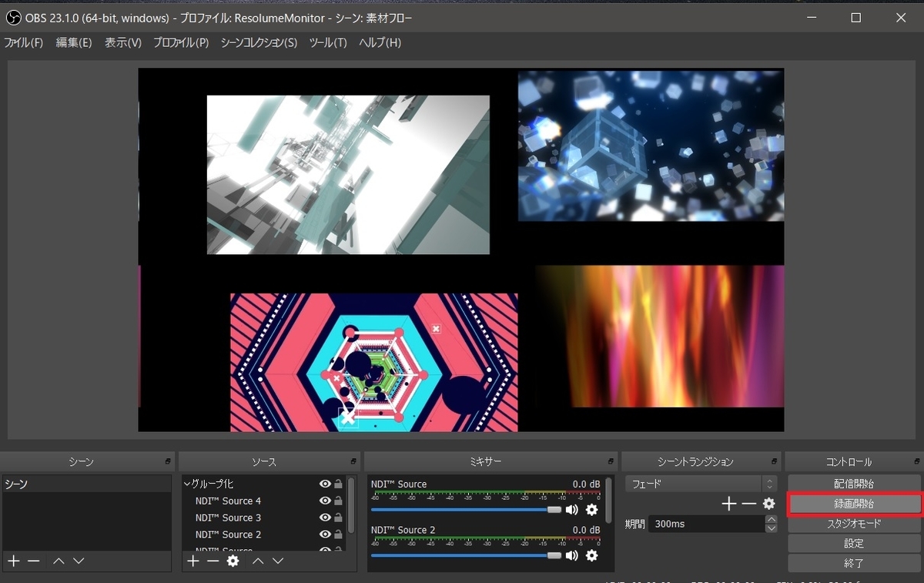This screenshot has width=924, height=583.
Task: Open the 表示(V) menu
Action: coord(123,42)
